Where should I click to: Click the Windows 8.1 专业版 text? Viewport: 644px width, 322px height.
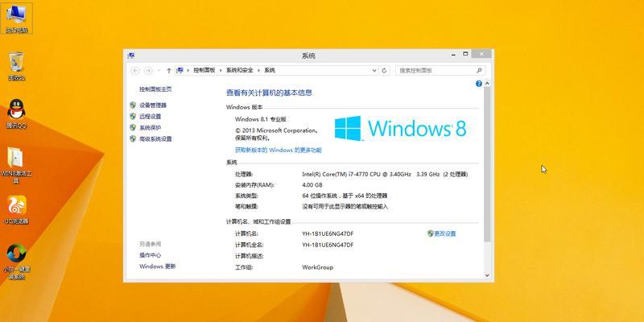260,119
